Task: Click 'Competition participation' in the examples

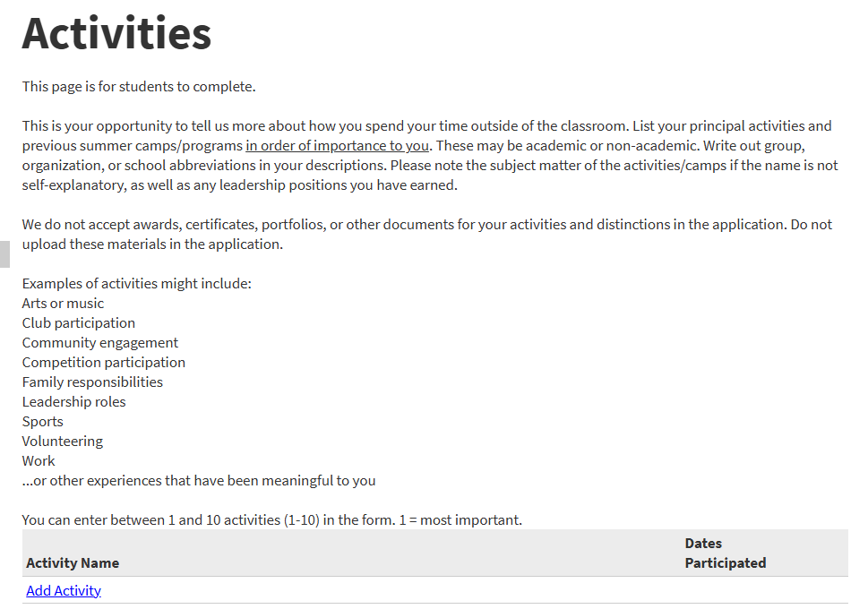Action: pos(104,363)
